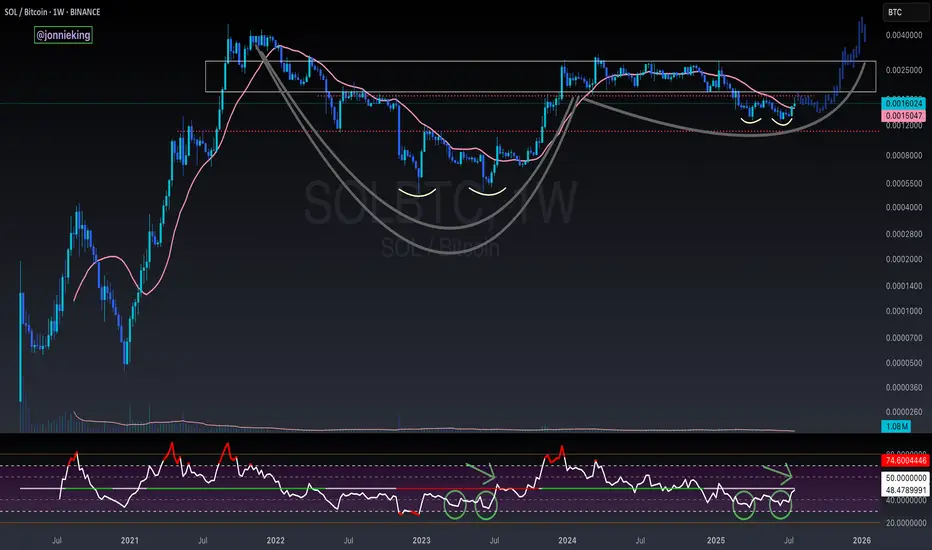Click the 0.0016024 current price tag

click(903, 103)
